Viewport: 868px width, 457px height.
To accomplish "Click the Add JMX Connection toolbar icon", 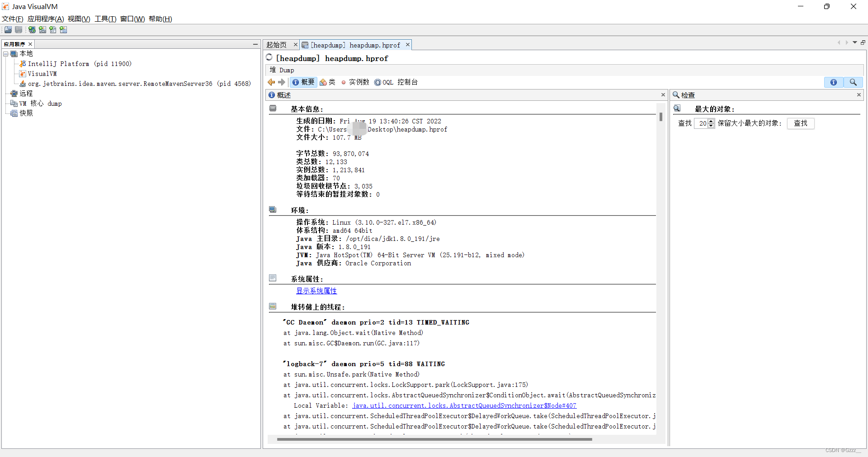I will (42, 30).
